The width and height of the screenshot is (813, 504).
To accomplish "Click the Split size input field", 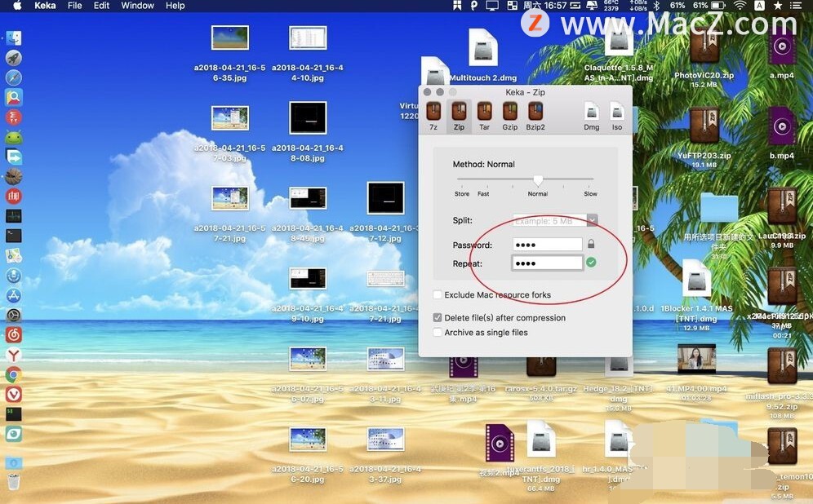I will click(550, 221).
